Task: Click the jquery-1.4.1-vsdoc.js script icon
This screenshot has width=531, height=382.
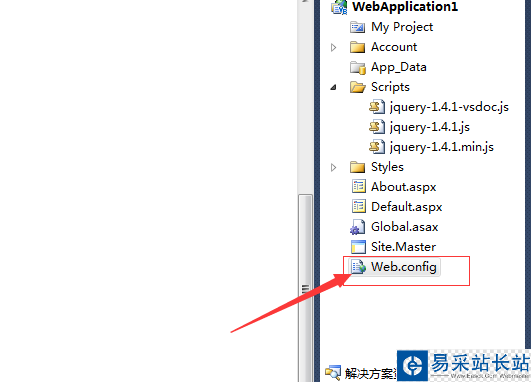Action: 377,107
